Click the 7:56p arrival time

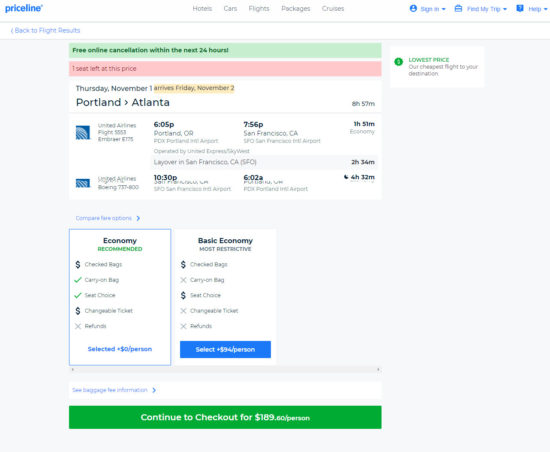253,124
